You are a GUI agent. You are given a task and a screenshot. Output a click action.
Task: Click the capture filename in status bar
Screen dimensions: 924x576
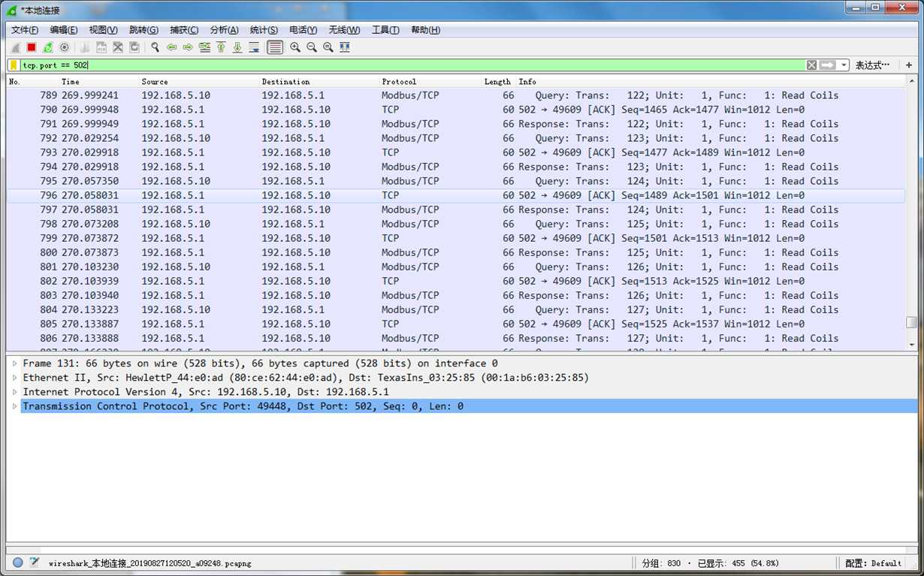150,563
